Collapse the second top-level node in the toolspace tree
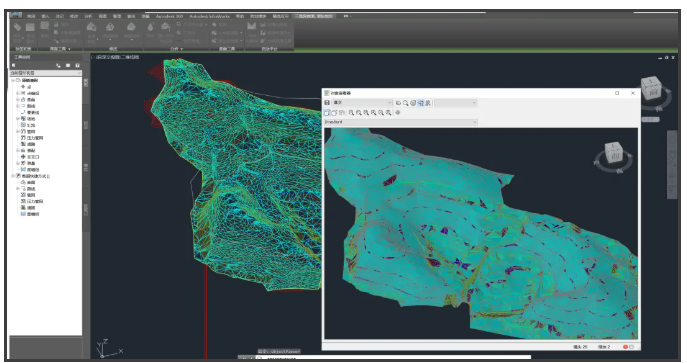The width and height of the screenshot is (687, 363). 13,176
